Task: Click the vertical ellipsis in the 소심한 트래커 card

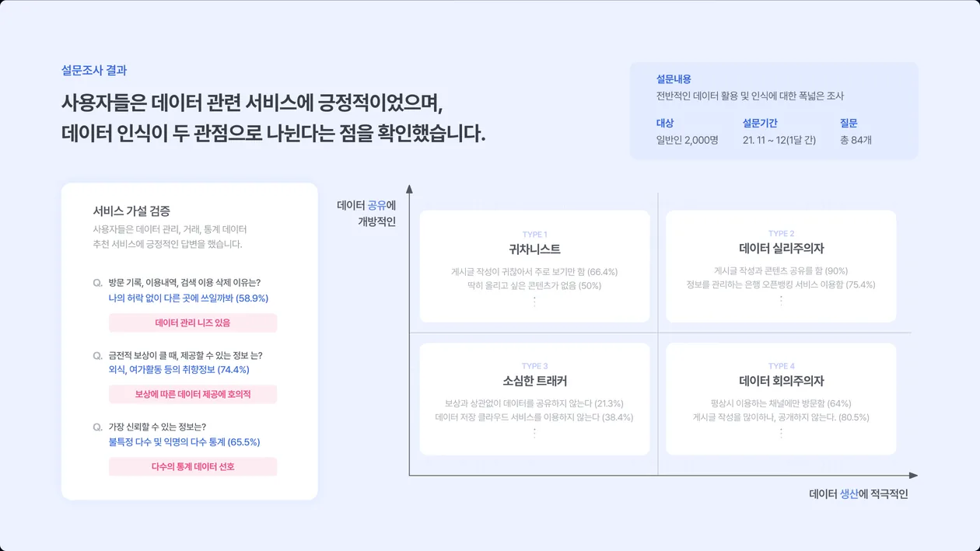Action: click(x=534, y=434)
